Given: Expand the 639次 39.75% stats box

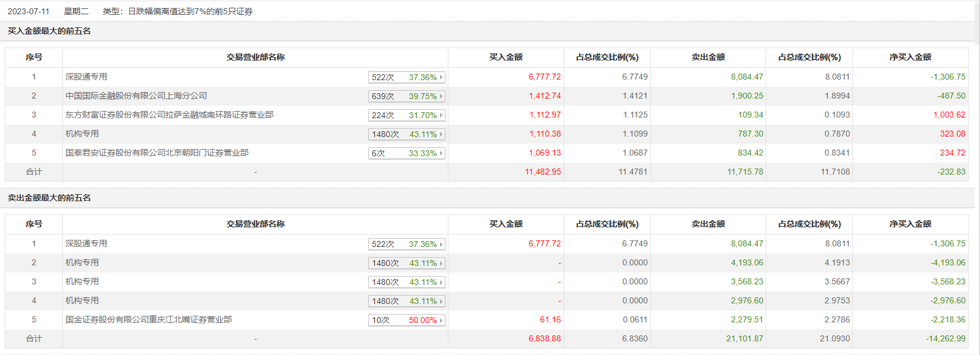Looking at the screenshot, I should coord(406,96).
